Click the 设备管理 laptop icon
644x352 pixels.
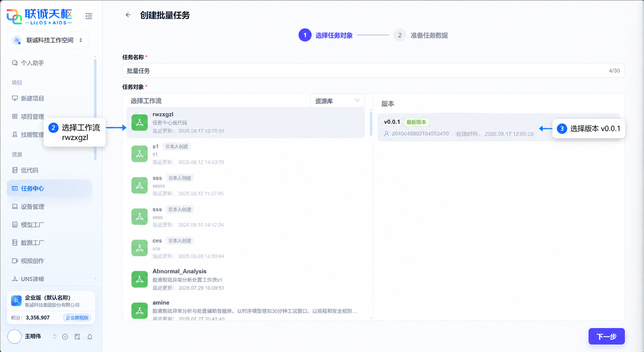click(x=15, y=207)
